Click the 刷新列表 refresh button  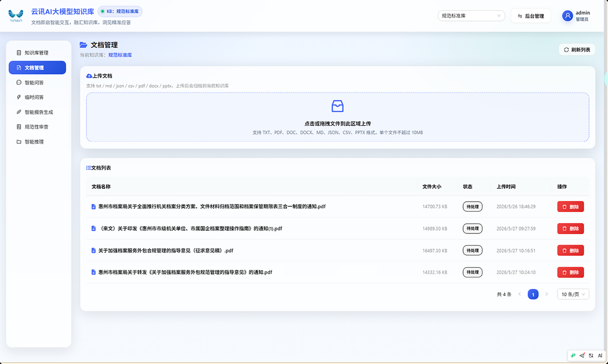tap(577, 50)
